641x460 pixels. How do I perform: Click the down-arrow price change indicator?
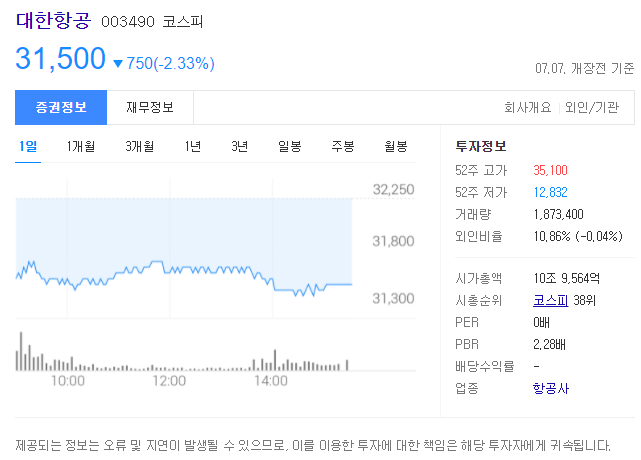click(118, 64)
